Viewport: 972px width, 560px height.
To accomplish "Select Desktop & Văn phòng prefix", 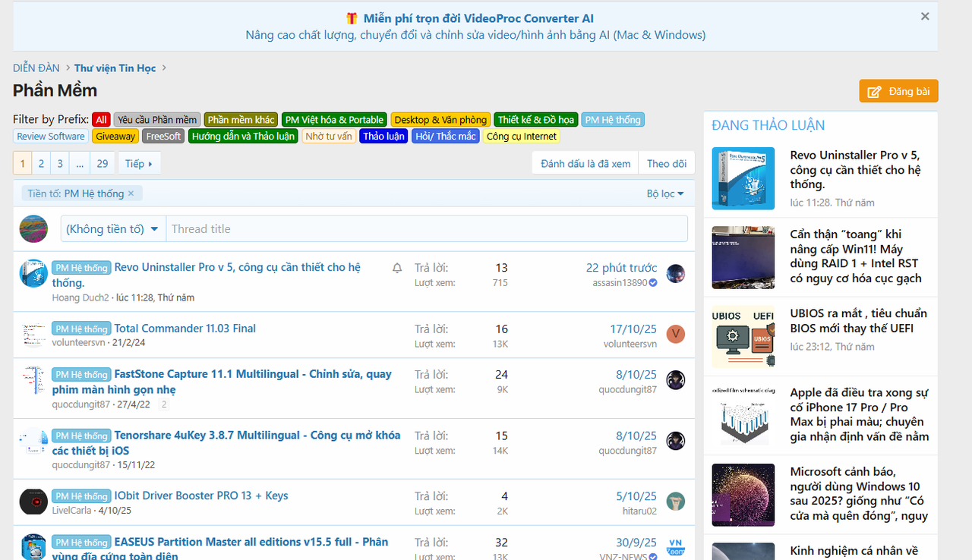I will (440, 120).
